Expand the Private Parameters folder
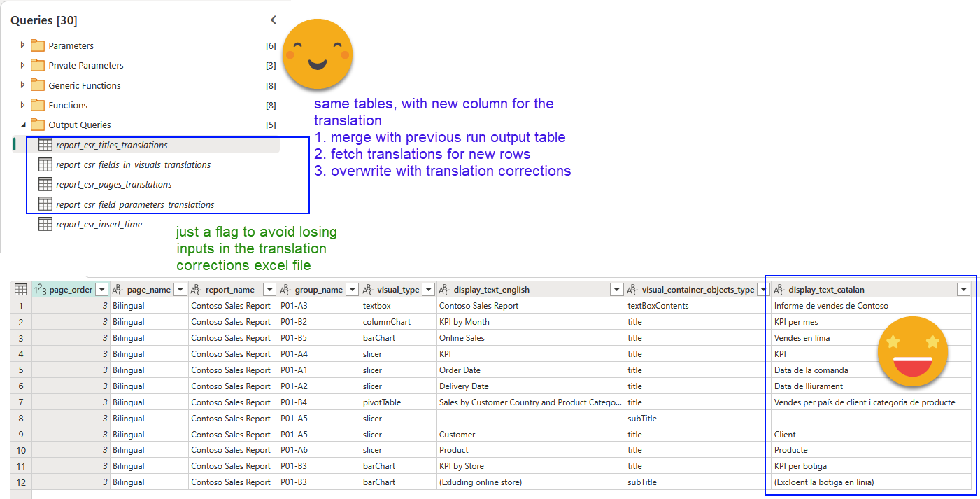Viewport: 980px width, 499px height. [x=22, y=65]
